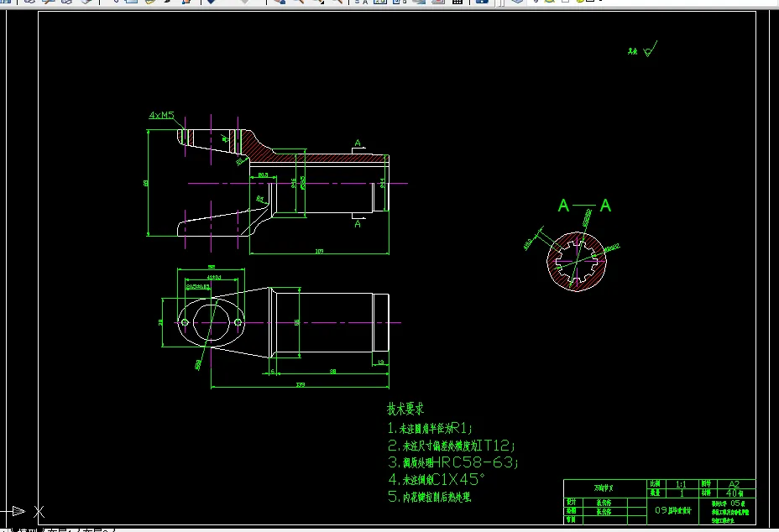Select the 88 dimension in bottom view

point(333,371)
